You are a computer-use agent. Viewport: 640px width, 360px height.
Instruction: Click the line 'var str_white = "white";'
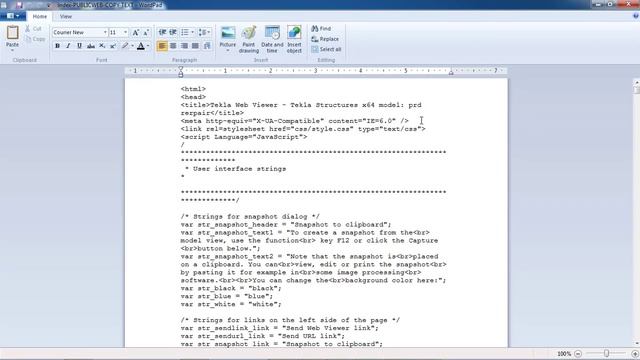point(231,304)
